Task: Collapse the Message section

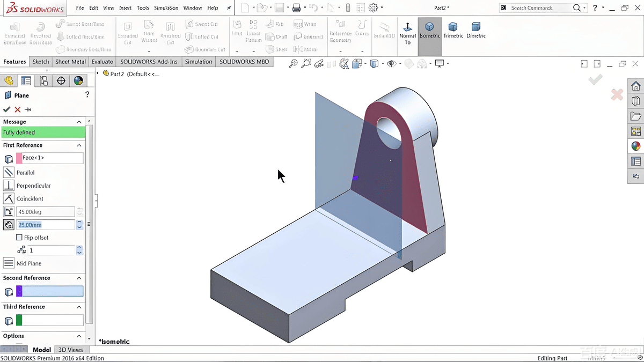Action: (x=78, y=121)
